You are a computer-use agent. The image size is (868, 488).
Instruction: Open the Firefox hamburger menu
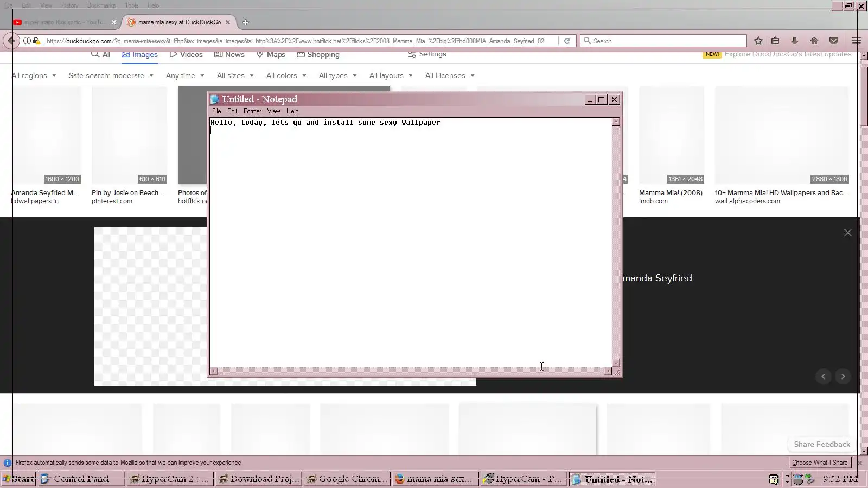[857, 41]
